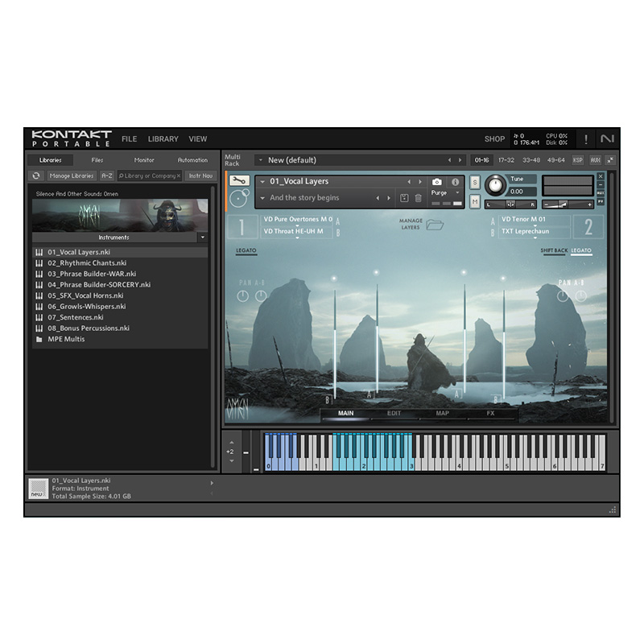Go to previous snapshot before And the story begins

[x=378, y=198]
